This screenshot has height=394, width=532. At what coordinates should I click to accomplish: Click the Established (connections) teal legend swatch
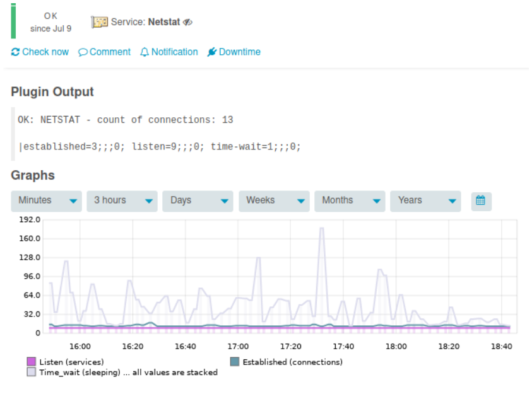point(235,361)
